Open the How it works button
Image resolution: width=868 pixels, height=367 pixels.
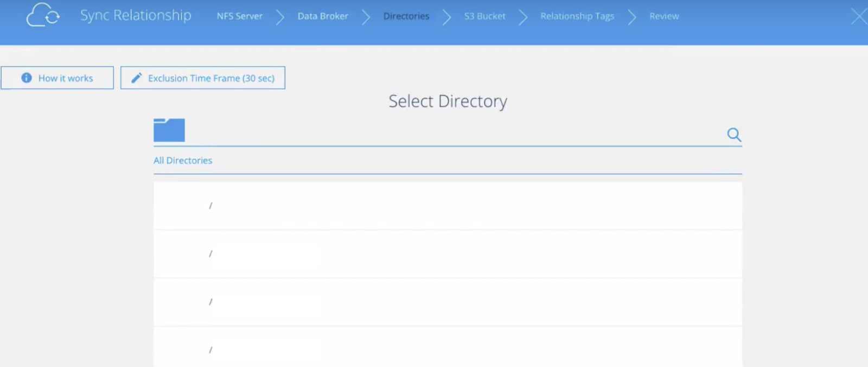[57, 78]
